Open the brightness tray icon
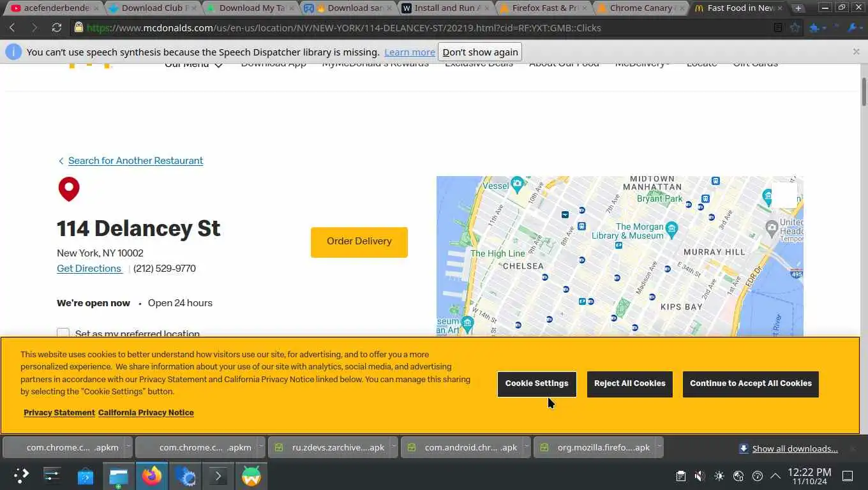The image size is (868, 490). click(719, 476)
